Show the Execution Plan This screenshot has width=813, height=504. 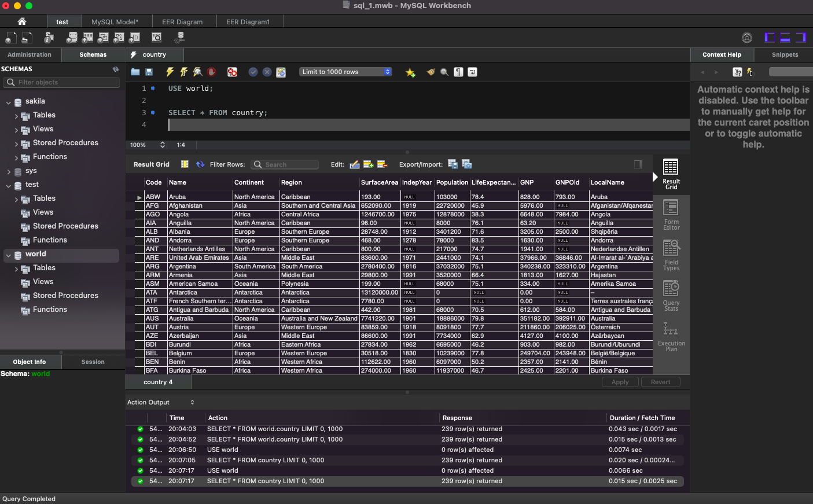pos(671,337)
